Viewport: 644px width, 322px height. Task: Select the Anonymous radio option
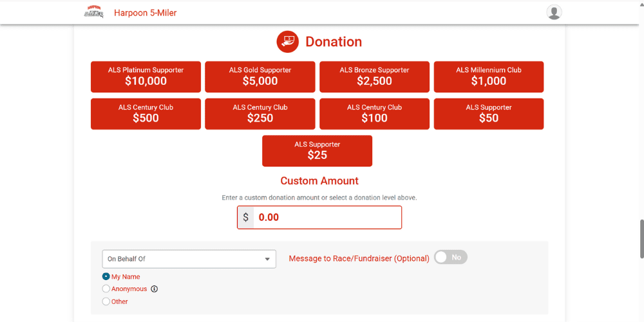(x=106, y=289)
